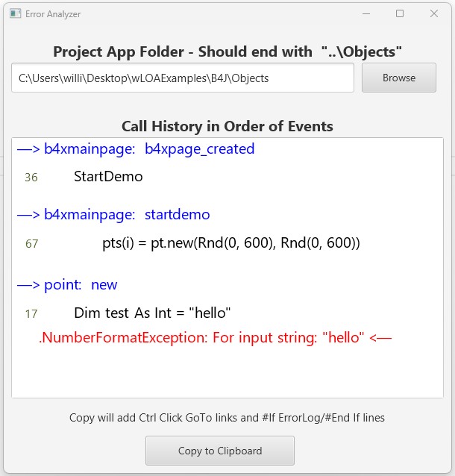
Task: Click the Error Analyzer app icon in title bar
Action: point(15,13)
